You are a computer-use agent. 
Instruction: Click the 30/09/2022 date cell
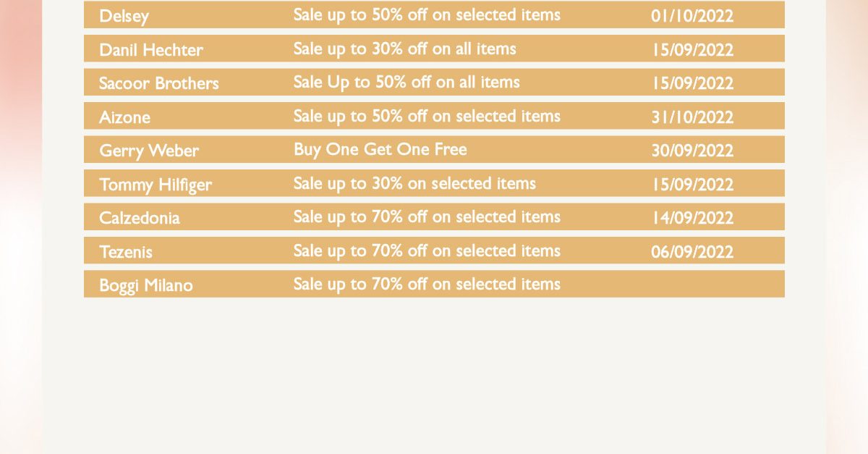692,151
